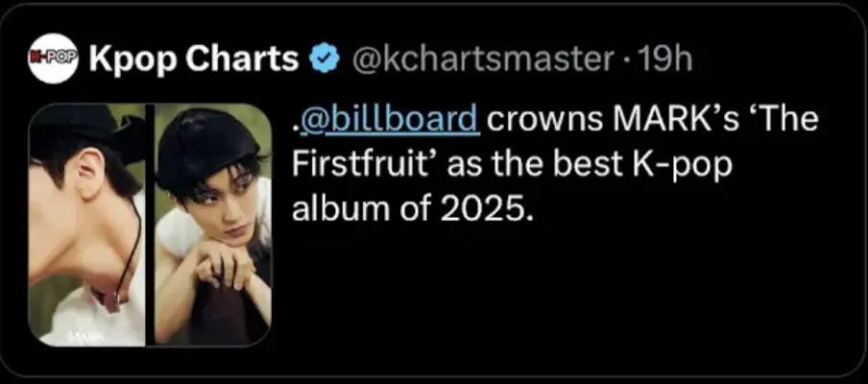Click the @kchartsmaster handle
The width and height of the screenshot is (868, 384).
pos(483,60)
